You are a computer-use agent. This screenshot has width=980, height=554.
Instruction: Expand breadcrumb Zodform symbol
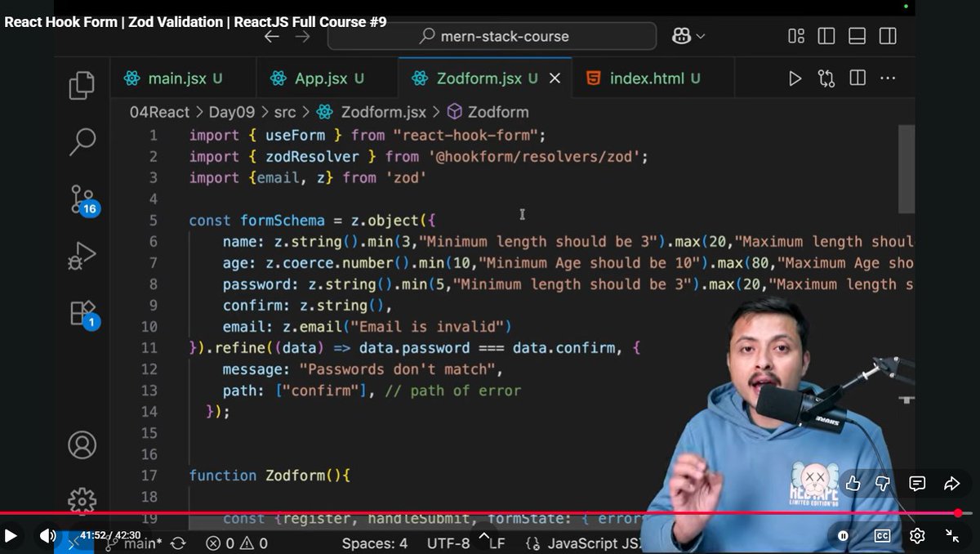[x=488, y=112]
